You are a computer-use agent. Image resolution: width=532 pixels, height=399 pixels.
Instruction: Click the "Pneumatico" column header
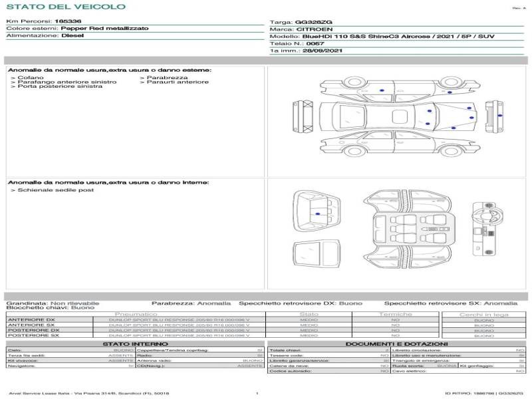tap(136, 315)
